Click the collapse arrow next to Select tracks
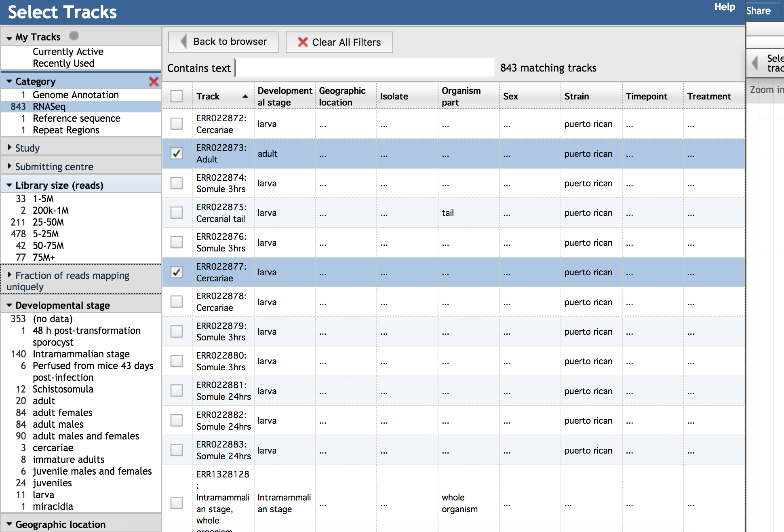784x532 pixels. [754, 63]
